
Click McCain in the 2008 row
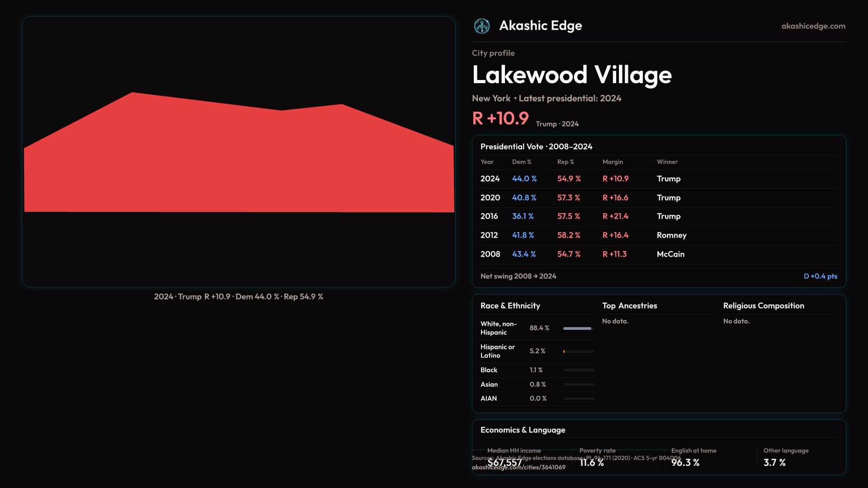pos(670,254)
